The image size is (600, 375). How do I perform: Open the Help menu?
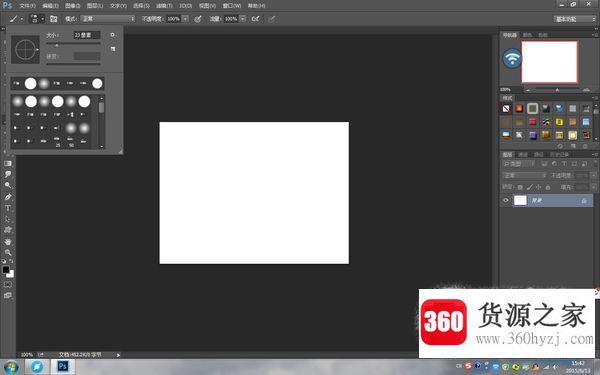pos(256,6)
